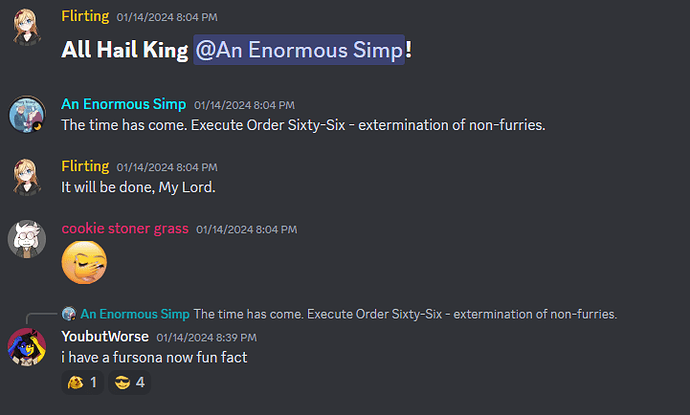This screenshot has width=690, height=415.
Task: Click the YoubutWorse username
Action: click(105, 337)
